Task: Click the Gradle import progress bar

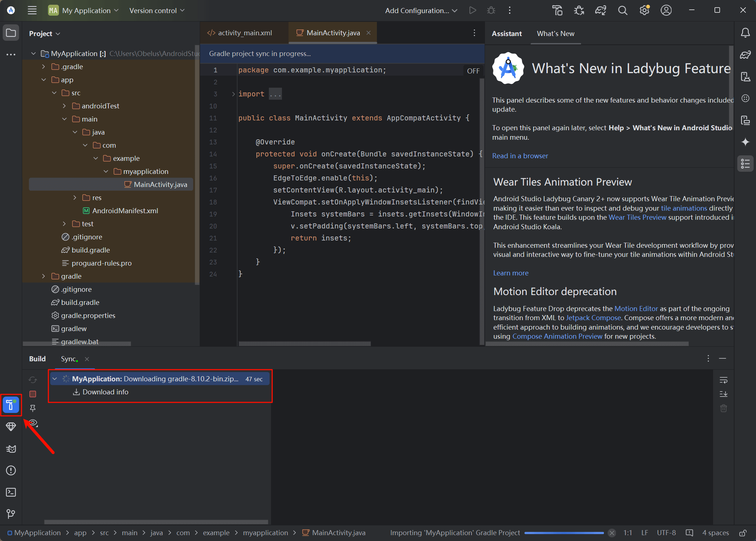Action: pos(564,533)
